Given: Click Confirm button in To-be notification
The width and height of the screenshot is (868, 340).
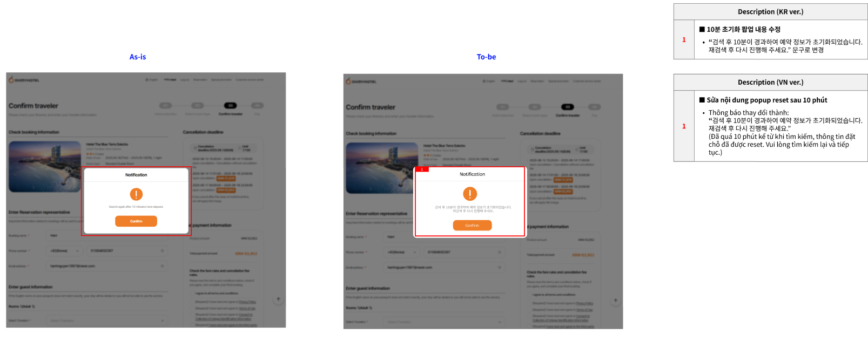Looking at the screenshot, I should (472, 226).
